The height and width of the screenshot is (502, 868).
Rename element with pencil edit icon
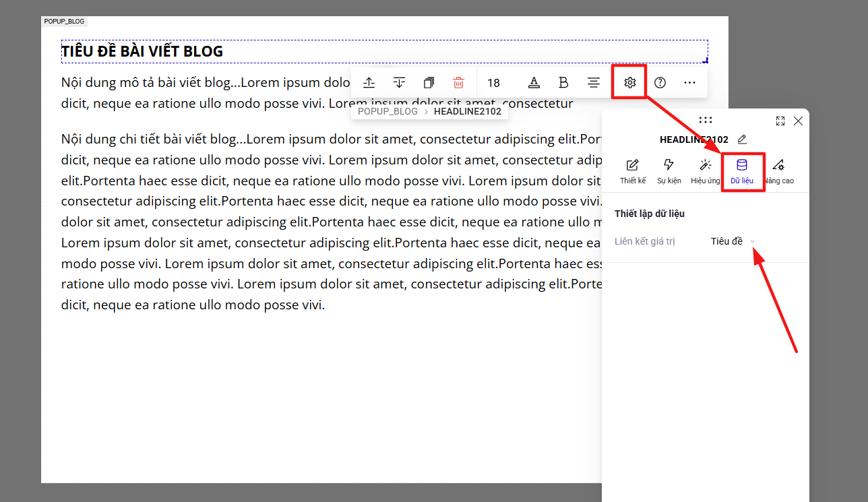742,139
